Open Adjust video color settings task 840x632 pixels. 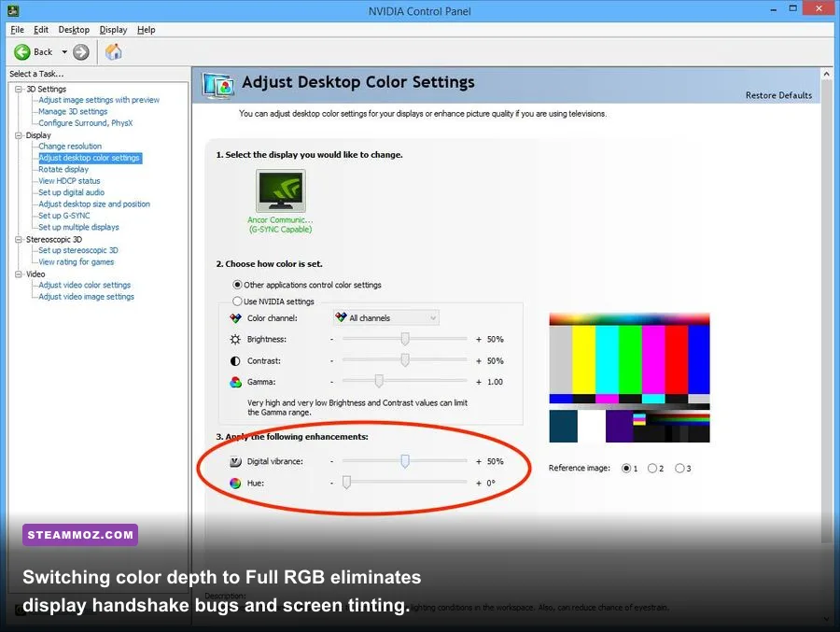[x=85, y=285]
